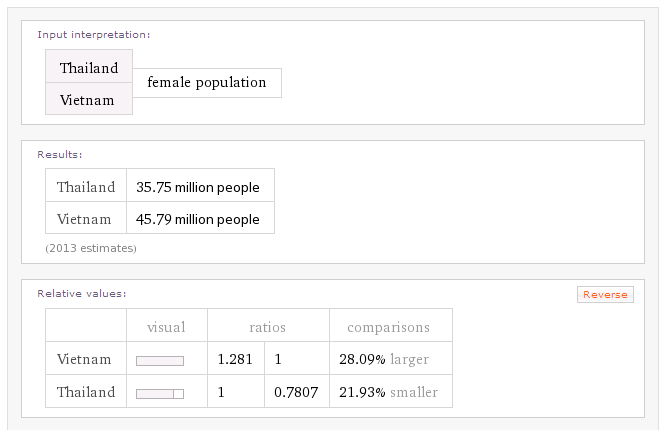Click the Reverse button
The width and height of the screenshot is (665, 430).
[605, 294]
